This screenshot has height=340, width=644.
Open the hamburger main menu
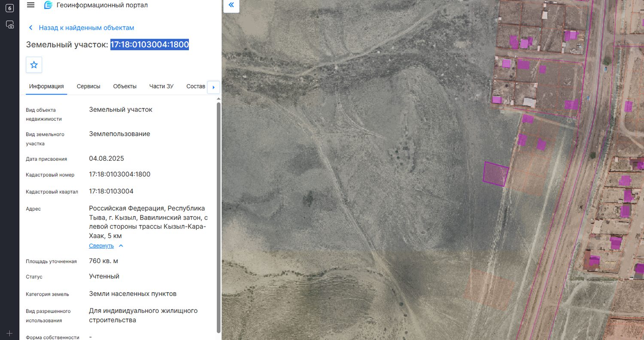point(30,5)
